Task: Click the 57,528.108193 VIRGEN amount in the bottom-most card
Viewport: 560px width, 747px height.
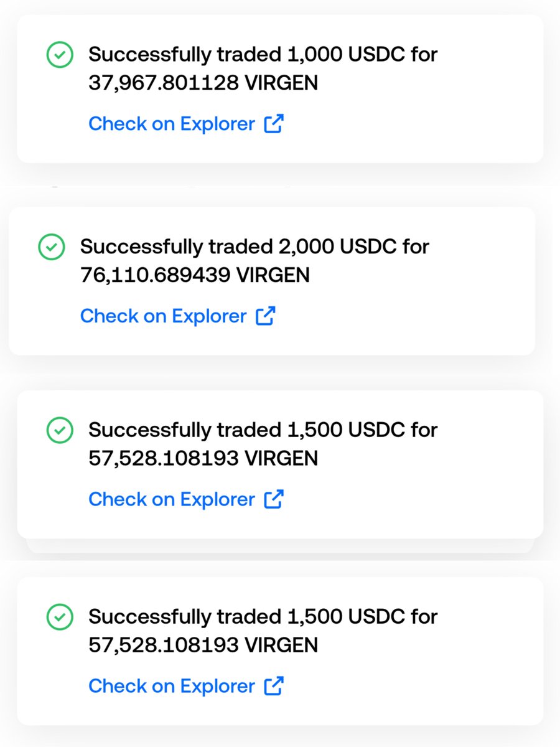Action: (x=203, y=645)
